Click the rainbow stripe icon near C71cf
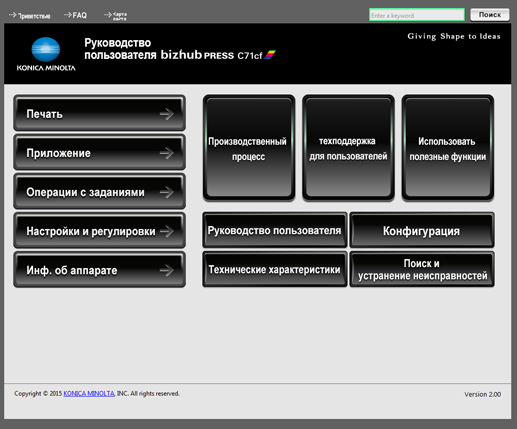Viewport: 517px width, 429px height. pyautogui.click(x=270, y=54)
